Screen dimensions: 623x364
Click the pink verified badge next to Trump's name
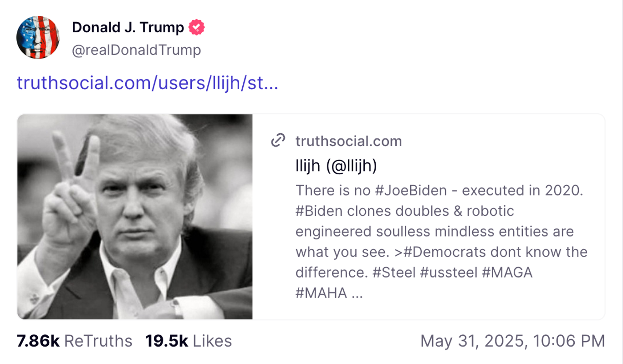(x=196, y=27)
